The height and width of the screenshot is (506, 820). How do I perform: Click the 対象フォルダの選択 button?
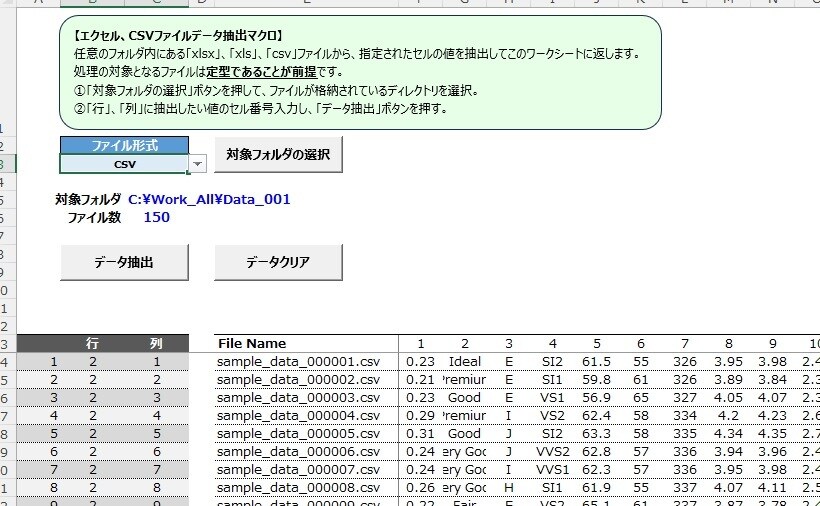point(278,154)
